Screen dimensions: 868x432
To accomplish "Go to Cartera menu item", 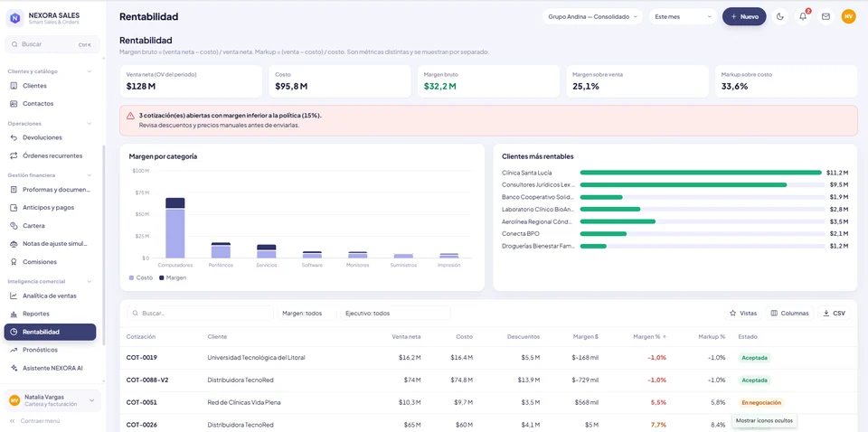I will click(50, 226).
